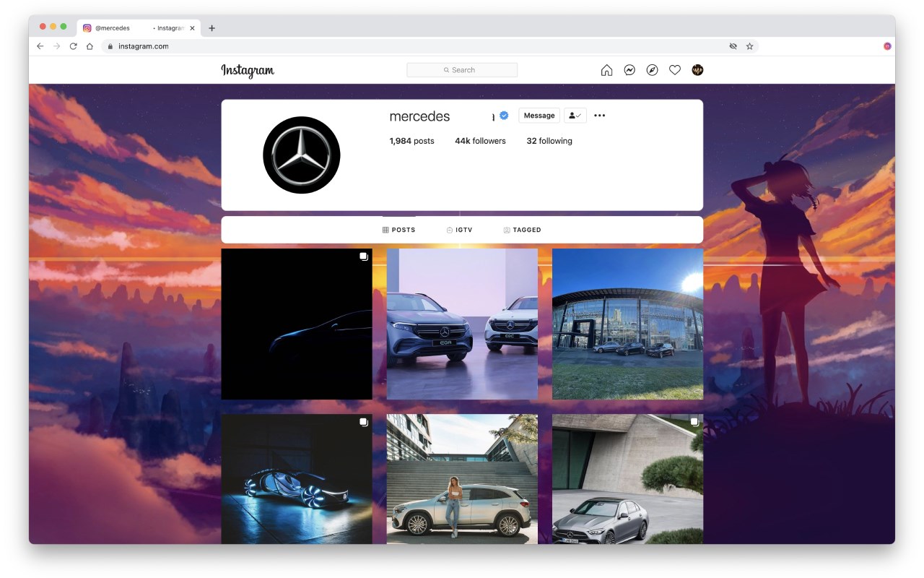Reload the page with the refresh icon
The image size is (924, 578).
pyautogui.click(x=73, y=46)
